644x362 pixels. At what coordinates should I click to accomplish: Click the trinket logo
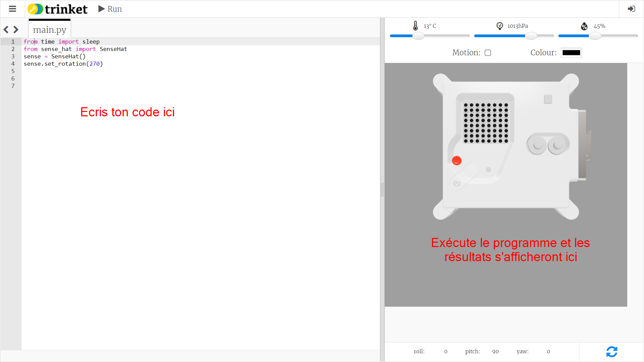58,9
